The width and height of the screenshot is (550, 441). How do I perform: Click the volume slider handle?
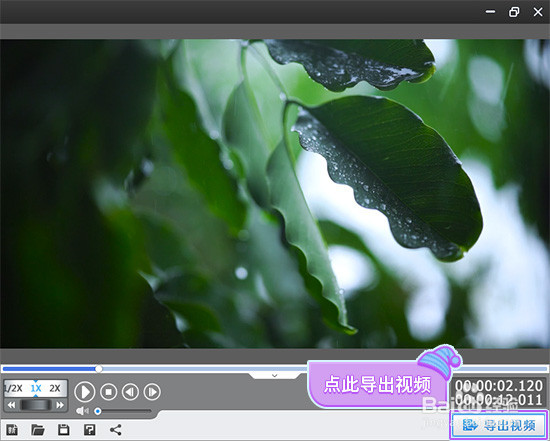click(98, 411)
